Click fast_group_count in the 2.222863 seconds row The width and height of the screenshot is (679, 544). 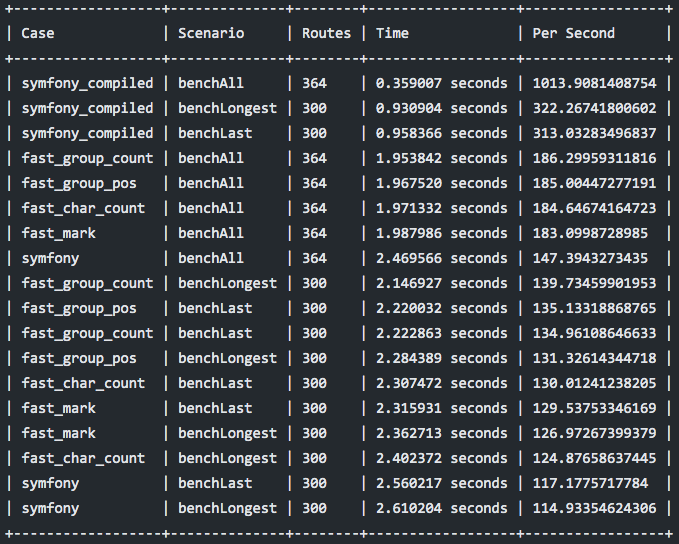(87, 333)
